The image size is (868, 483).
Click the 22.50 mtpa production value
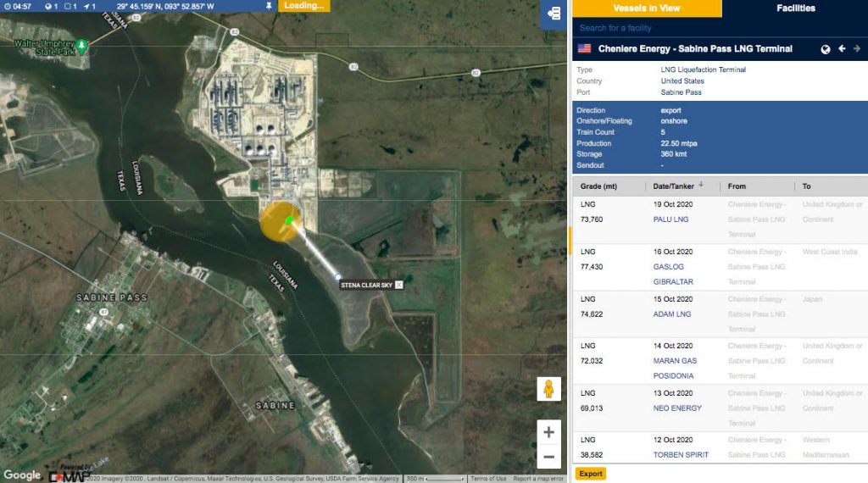[x=679, y=143]
